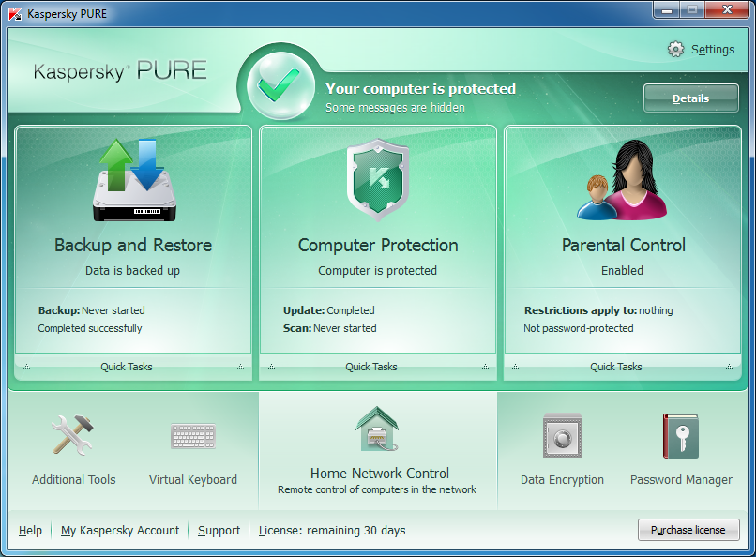Open the Help link
Screen dimensions: 756x557
30,531
